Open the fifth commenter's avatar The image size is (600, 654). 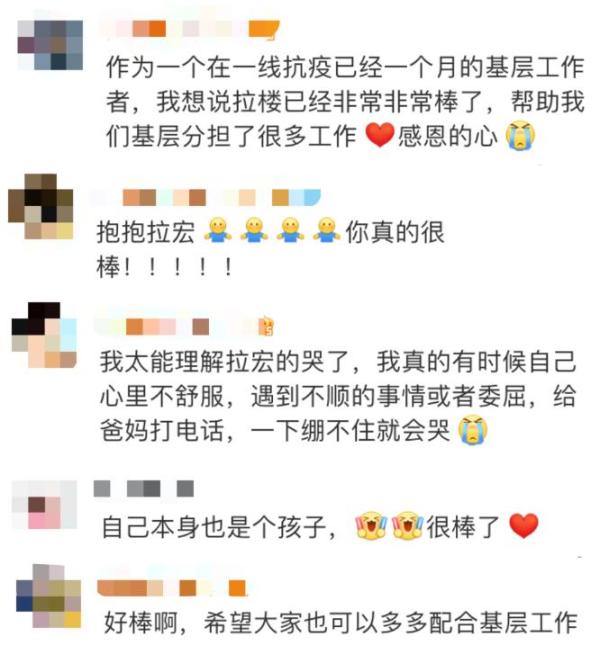48,596
